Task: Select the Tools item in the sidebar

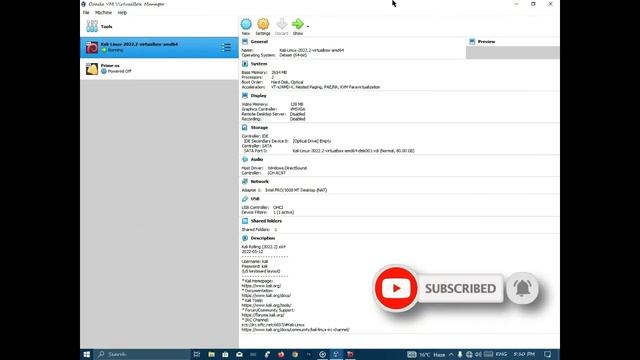Action: click(159, 27)
